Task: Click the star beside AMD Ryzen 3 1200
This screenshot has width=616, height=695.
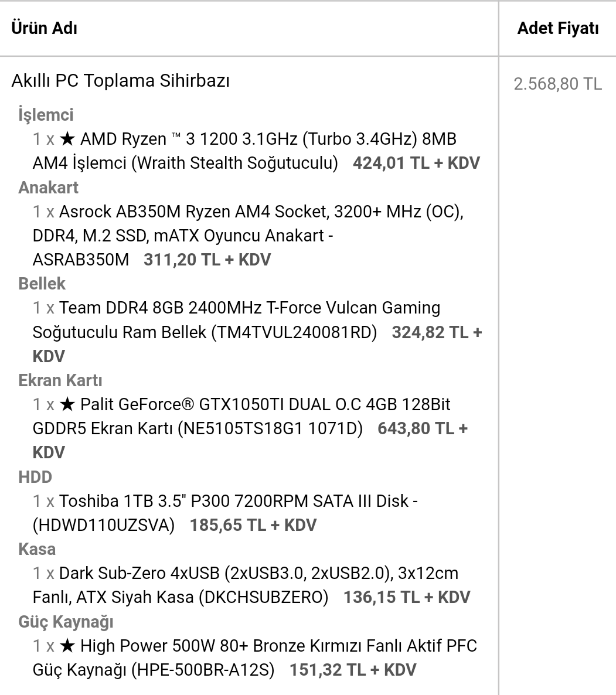Action: tap(67, 139)
